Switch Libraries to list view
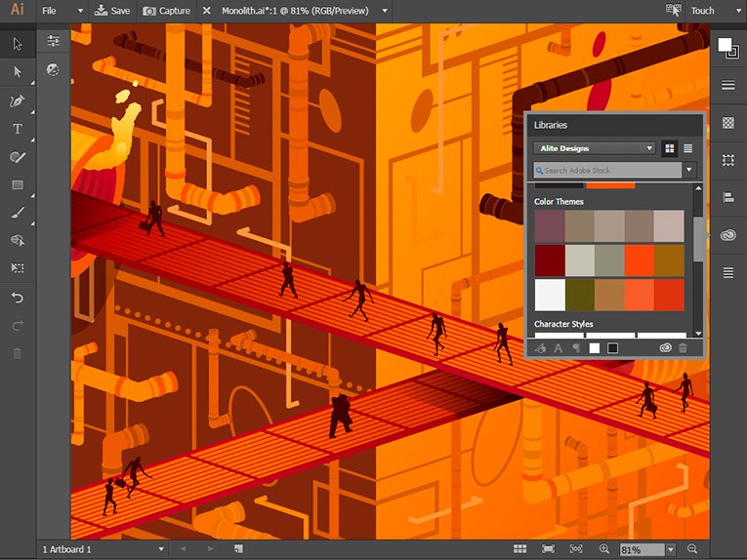Viewport: 747px width, 560px height. coord(687,148)
